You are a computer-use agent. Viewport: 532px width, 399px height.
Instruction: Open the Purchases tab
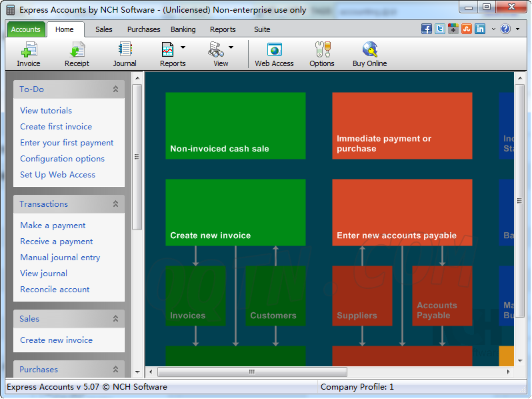tap(143, 29)
